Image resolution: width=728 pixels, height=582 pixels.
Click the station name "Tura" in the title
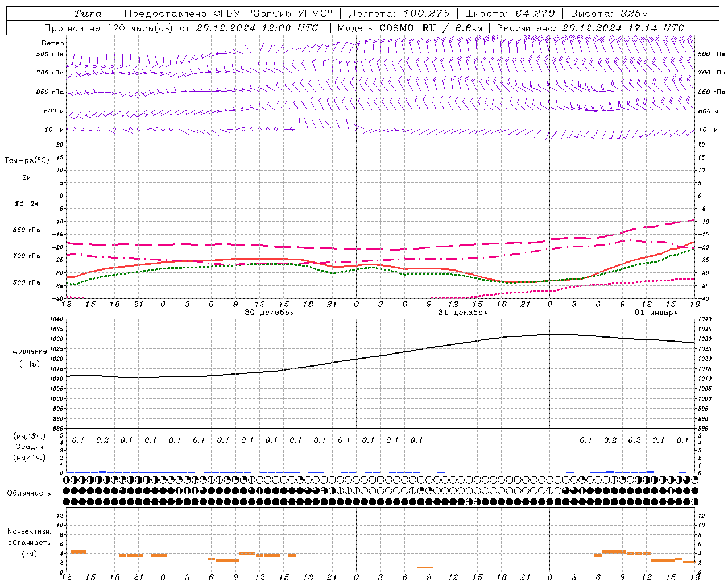(x=88, y=14)
